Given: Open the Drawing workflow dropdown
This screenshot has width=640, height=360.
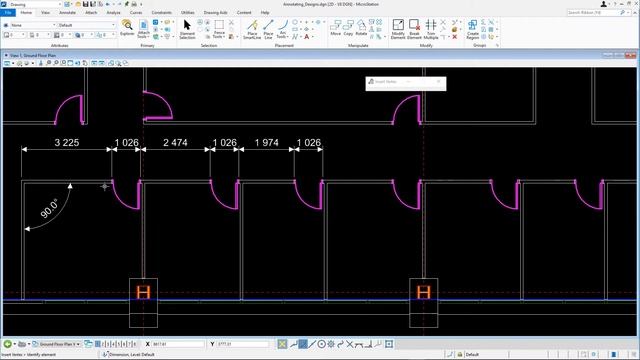Looking at the screenshot, I should pos(35,4).
